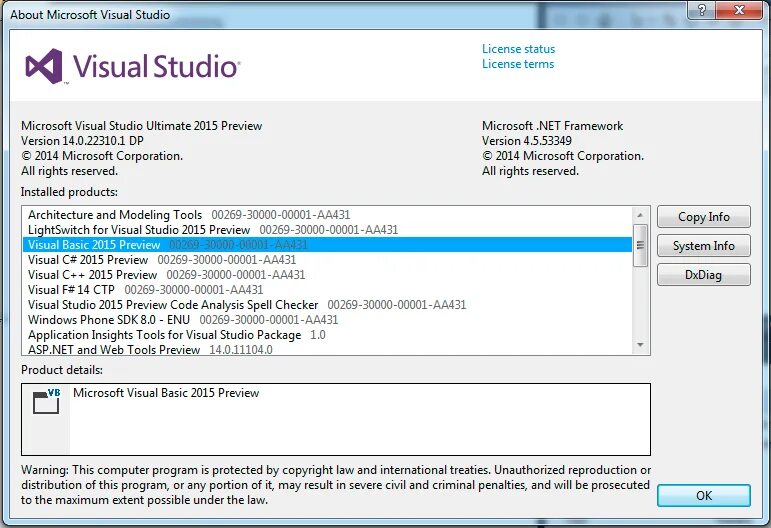This screenshot has height=528, width=771.
Task: Select the Visual C# 2015 Preview row
Action: click(327, 260)
